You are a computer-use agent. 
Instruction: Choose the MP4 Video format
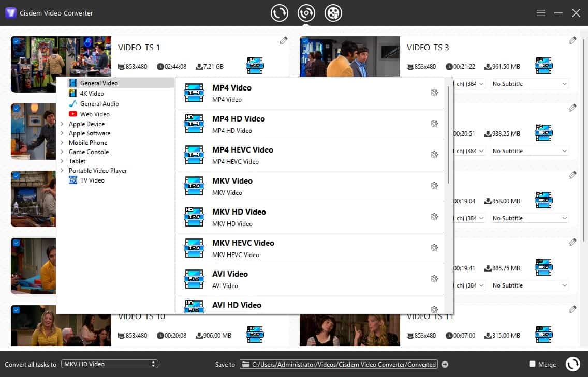pyautogui.click(x=310, y=93)
